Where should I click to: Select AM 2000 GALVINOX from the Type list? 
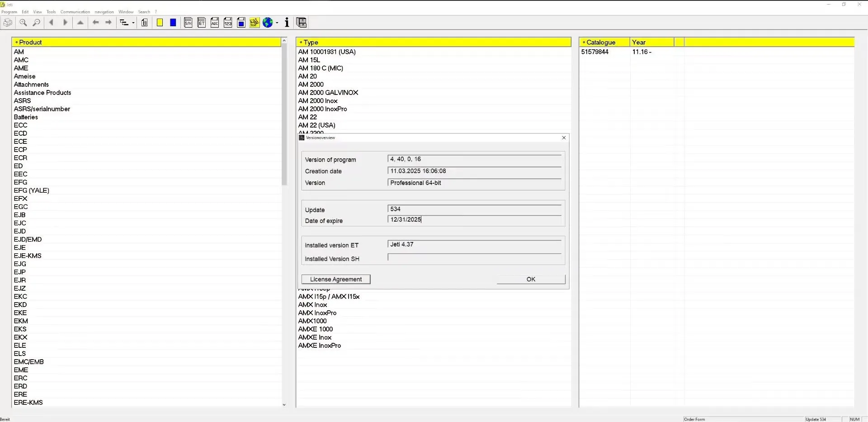pos(328,92)
